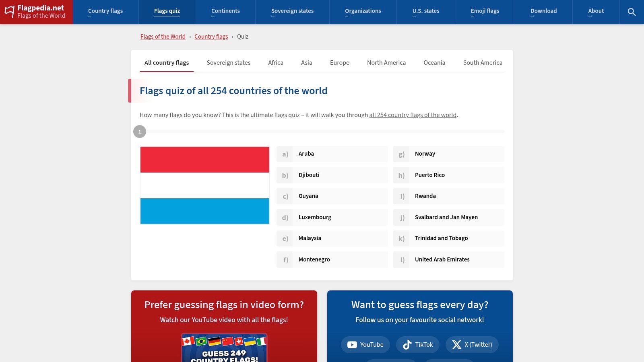Select answer Aruba

click(x=332, y=154)
